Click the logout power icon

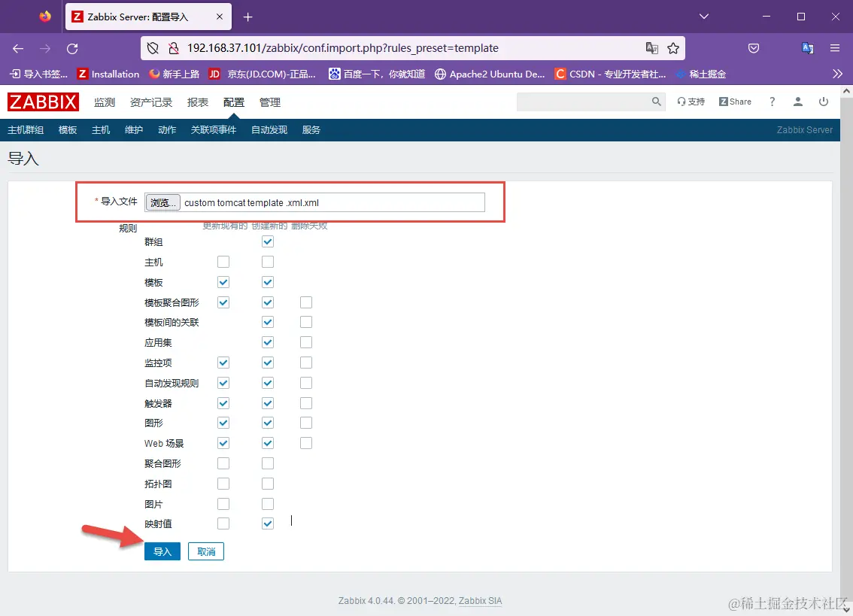pos(823,101)
